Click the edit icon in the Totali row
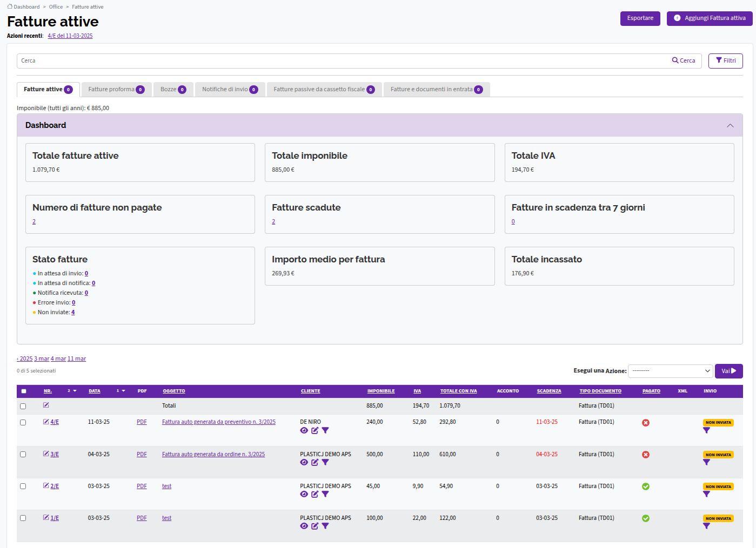 pyautogui.click(x=46, y=405)
